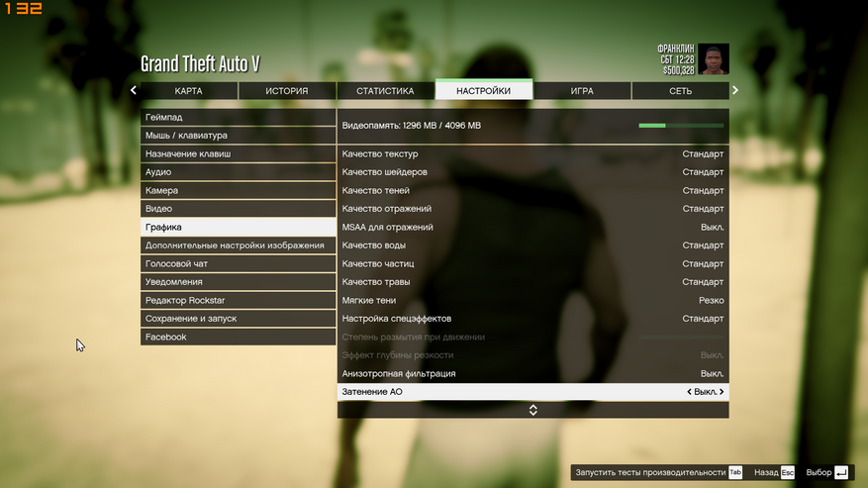The height and width of the screenshot is (488, 868).
Task: Select the Настройки tab
Action: [484, 90]
